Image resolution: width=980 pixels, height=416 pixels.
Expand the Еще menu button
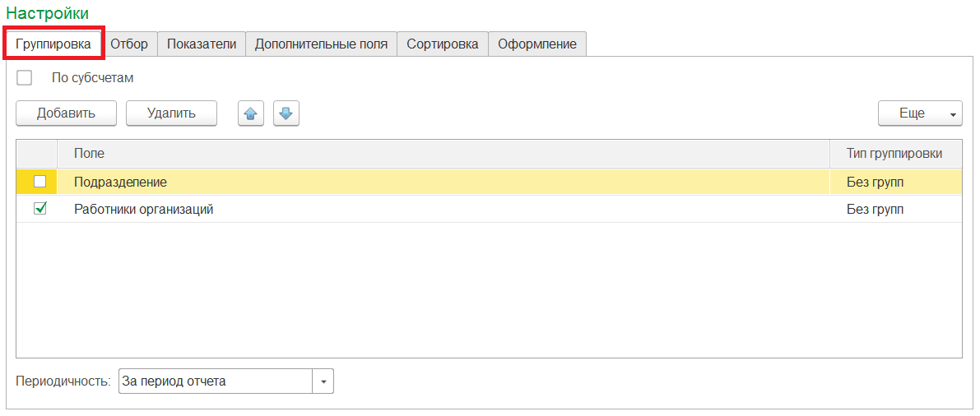pyautogui.click(x=919, y=113)
